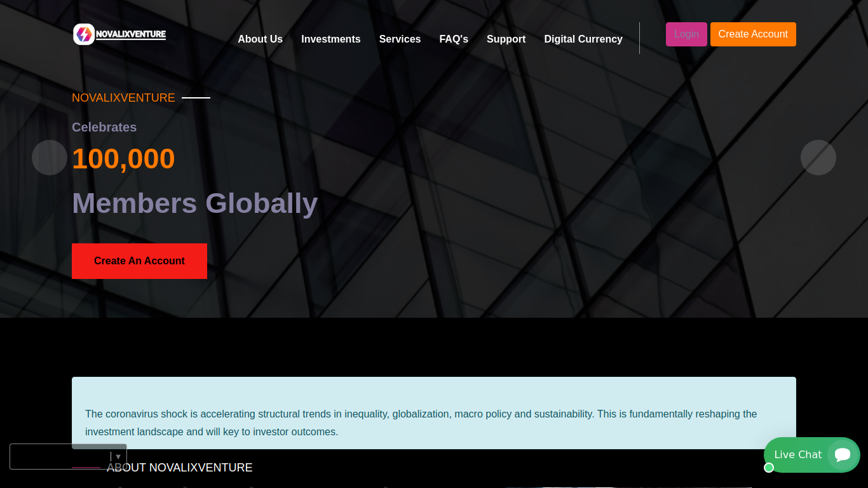The width and height of the screenshot is (868, 488).
Task: Advance carousel with the right arrow circle
Action: [818, 158]
